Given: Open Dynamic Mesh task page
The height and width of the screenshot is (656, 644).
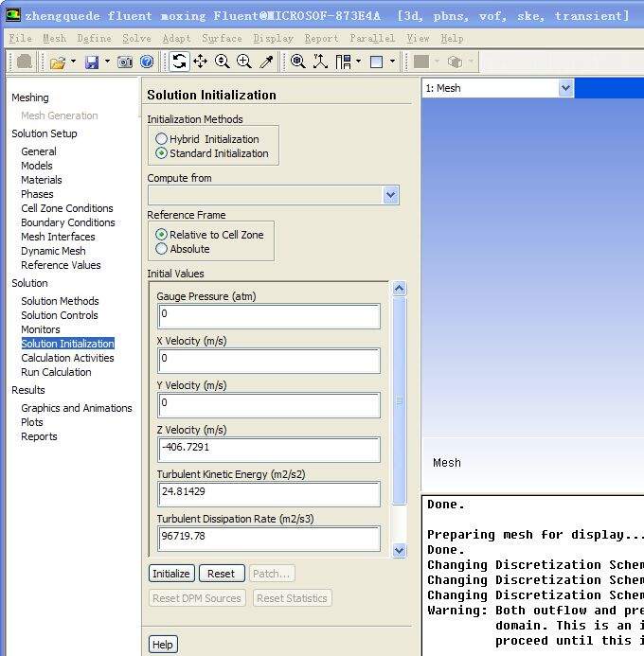Looking at the screenshot, I should tap(53, 251).
